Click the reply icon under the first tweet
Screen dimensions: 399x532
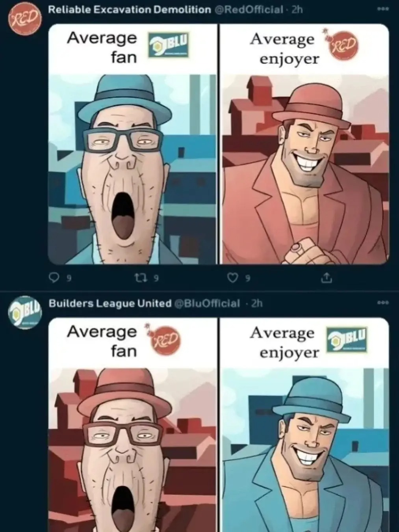tap(54, 278)
